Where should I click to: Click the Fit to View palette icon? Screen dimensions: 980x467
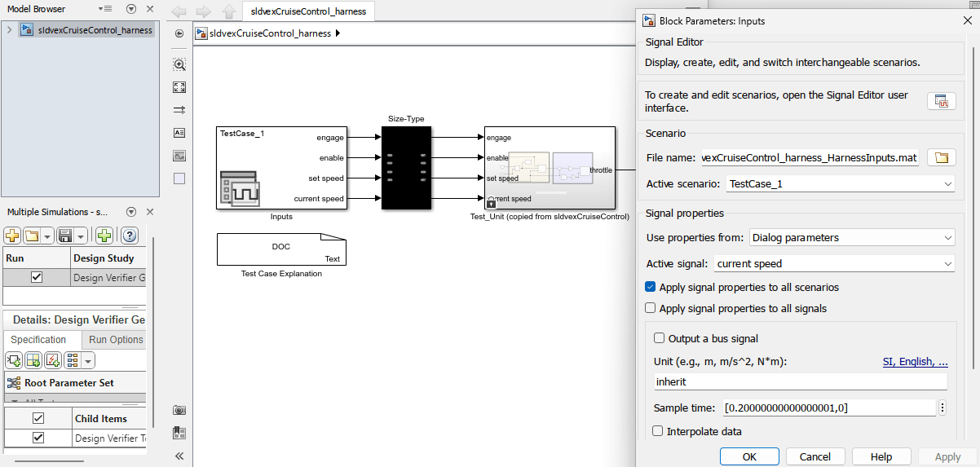pos(179,87)
